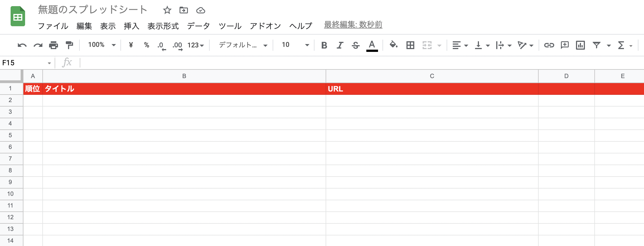This screenshot has width=644, height=246.
Task: Insert a comment icon
Action: (x=565, y=45)
